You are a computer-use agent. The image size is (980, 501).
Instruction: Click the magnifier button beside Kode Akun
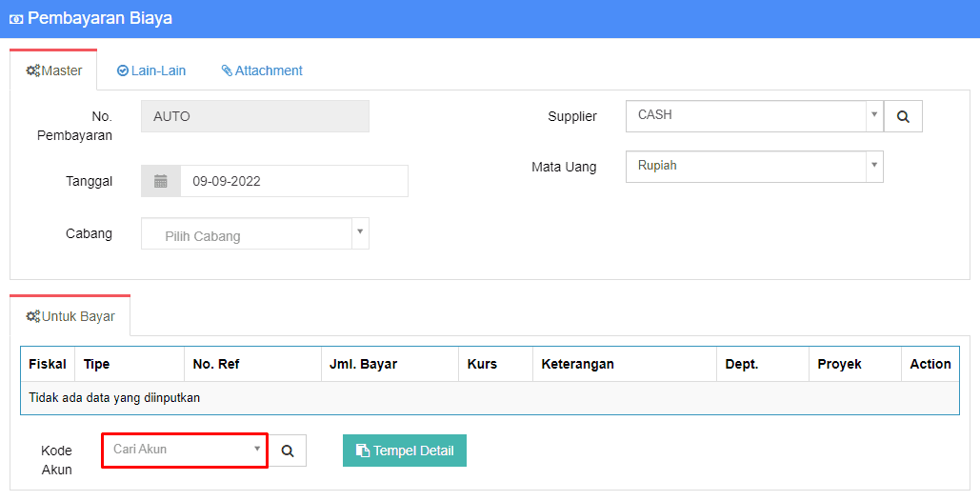pyautogui.click(x=288, y=451)
